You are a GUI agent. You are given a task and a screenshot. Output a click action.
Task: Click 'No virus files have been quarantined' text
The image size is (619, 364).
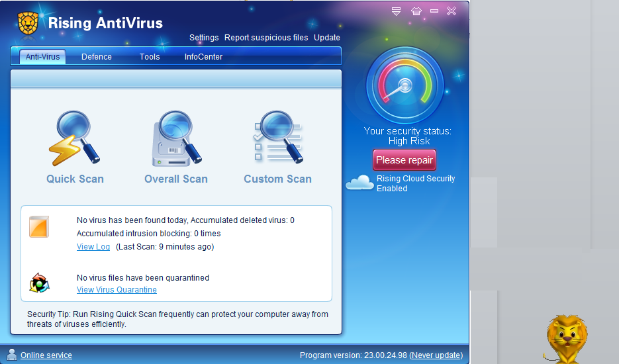143,278
